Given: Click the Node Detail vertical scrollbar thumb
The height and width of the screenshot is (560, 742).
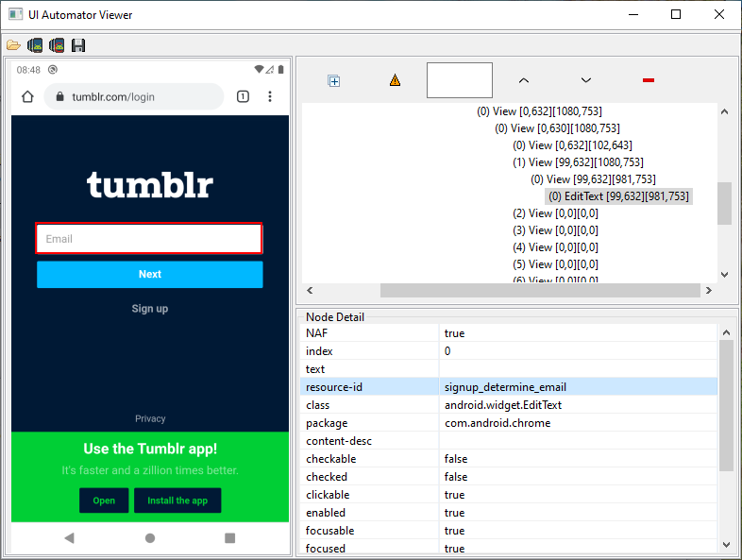Looking at the screenshot, I should [x=726, y=405].
